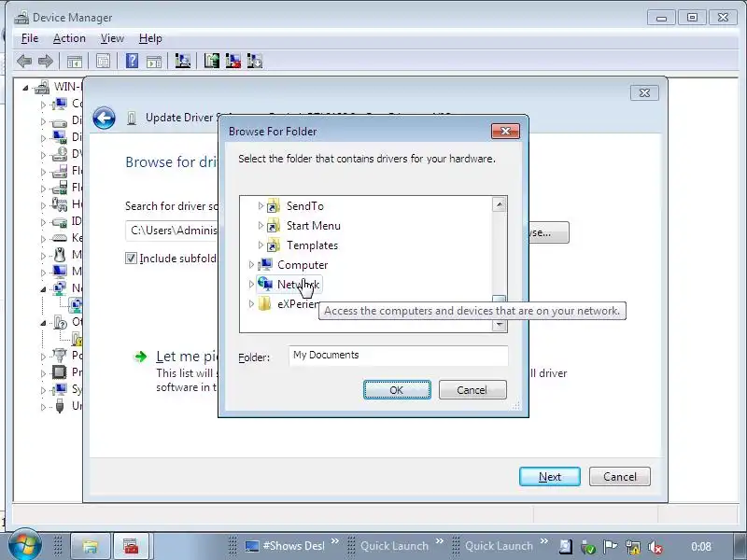The height and width of the screenshot is (560, 747).
Task: Click the Disable device toolbar icon with down arrow
Action: (255, 61)
